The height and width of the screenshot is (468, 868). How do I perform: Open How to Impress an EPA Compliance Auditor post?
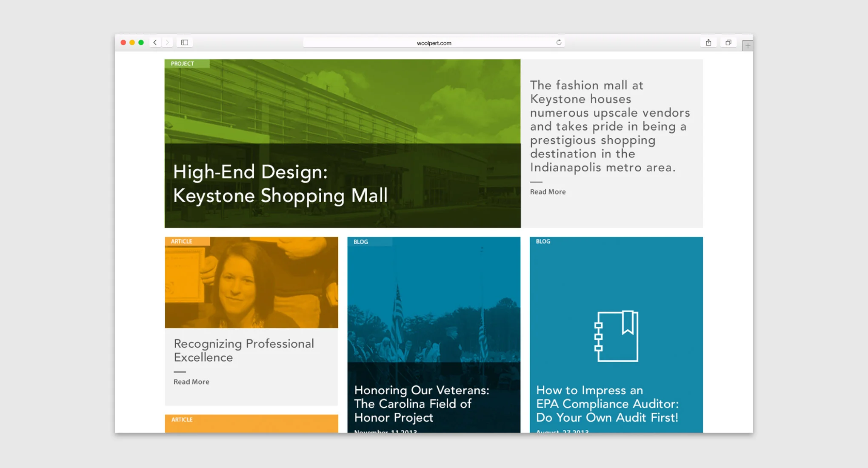pos(607,403)
